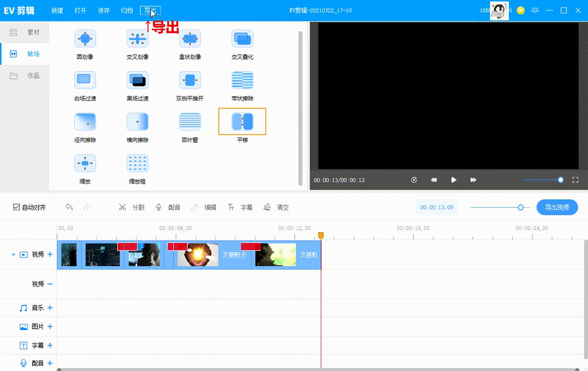Add a 音乐 track with plus
The image size is (588, 371).
(50, 308)
